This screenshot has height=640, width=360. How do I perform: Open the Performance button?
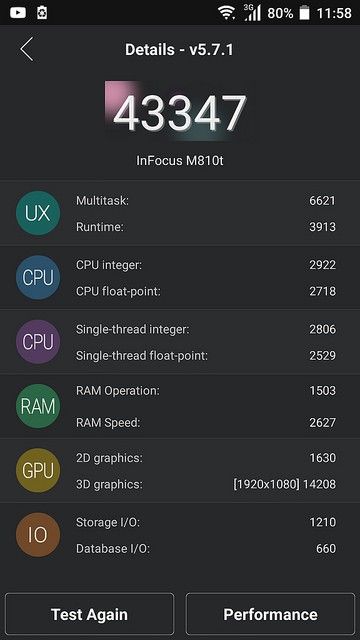[x=270, y=614]
